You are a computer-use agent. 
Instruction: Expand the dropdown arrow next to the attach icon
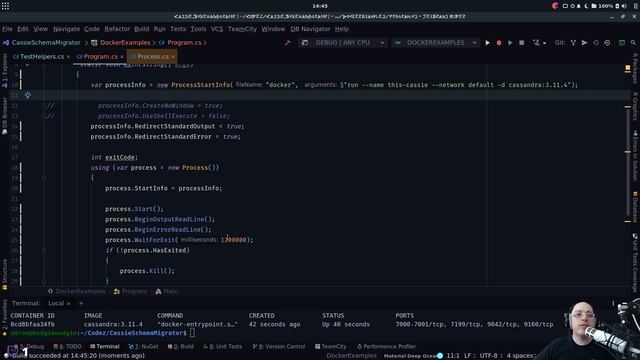pyautogui.click(x=544, y=43)
